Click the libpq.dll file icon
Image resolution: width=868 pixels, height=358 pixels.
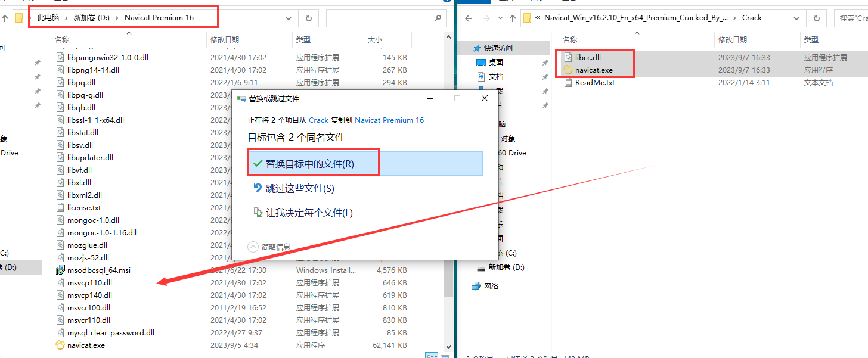60,82
